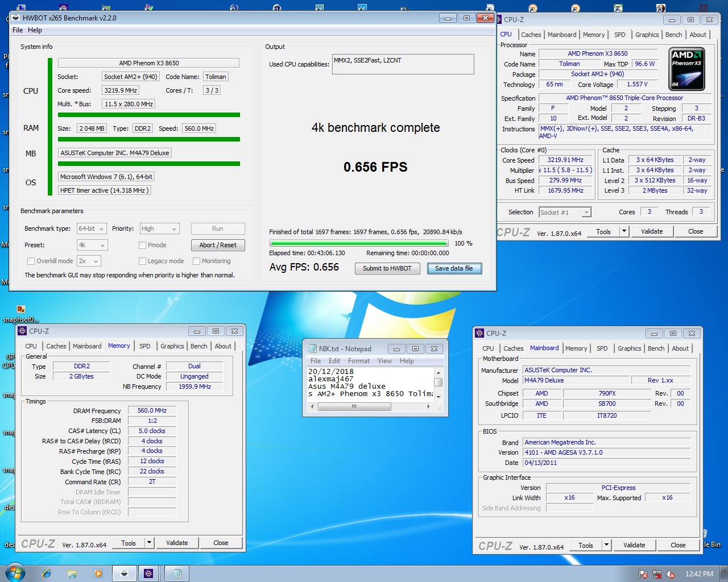Click the taskbar clock showing 12:42 PM

699,574
